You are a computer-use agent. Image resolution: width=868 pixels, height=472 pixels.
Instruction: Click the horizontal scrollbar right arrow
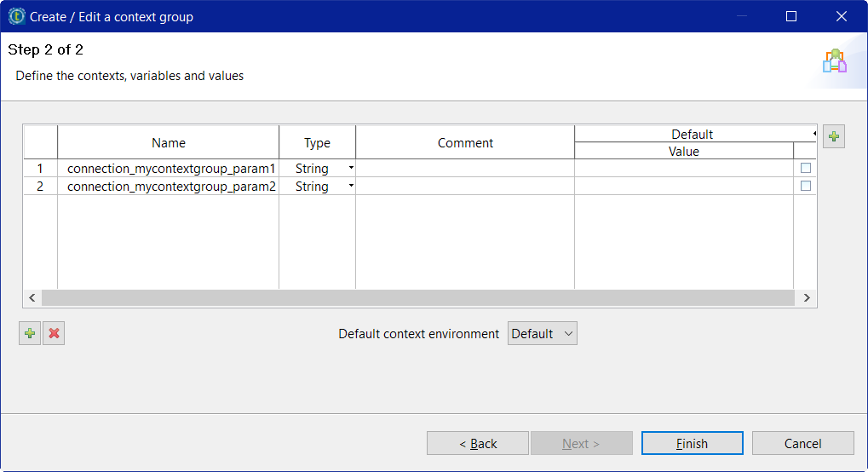click(x=807, y=298)
